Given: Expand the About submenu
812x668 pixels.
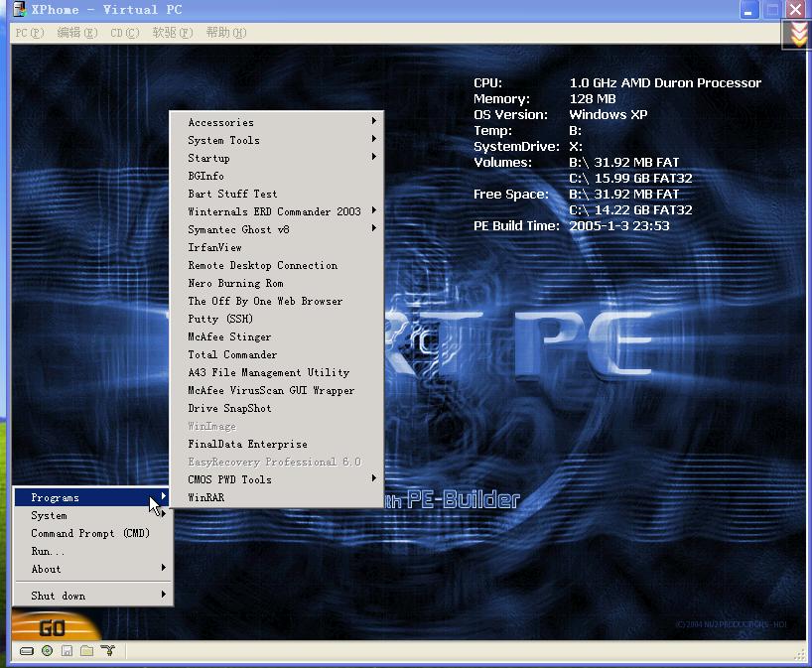Looking at the screenshot, I should tap(92, 569).
